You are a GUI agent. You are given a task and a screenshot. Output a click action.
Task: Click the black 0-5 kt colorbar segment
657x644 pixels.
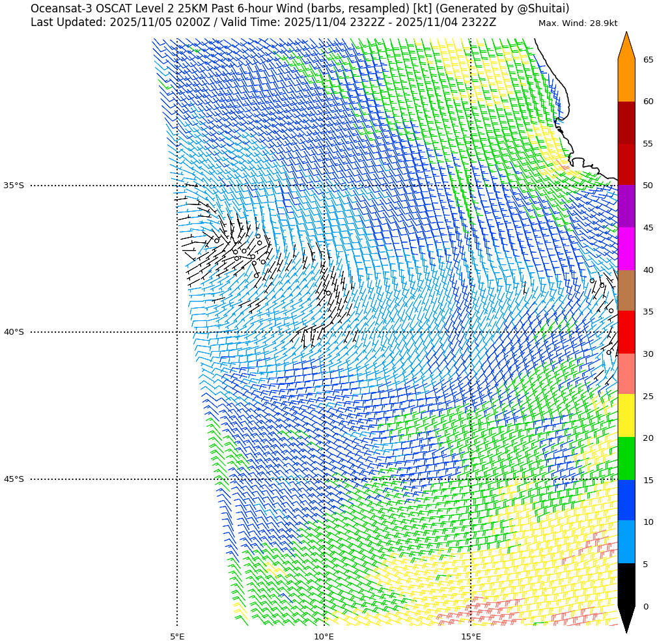(x=626, y=585)
